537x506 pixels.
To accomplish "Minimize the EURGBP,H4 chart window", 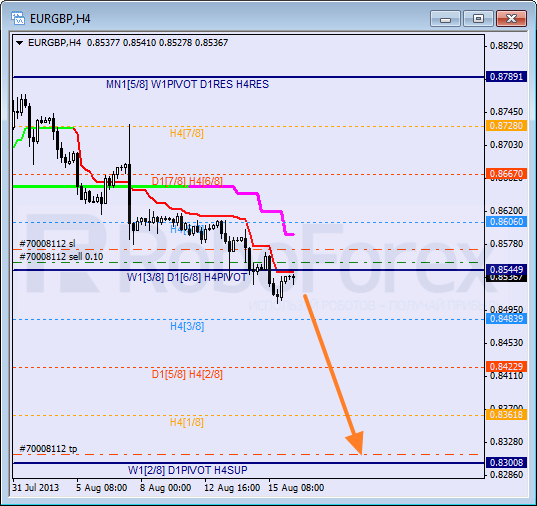I will click(445, 18).
